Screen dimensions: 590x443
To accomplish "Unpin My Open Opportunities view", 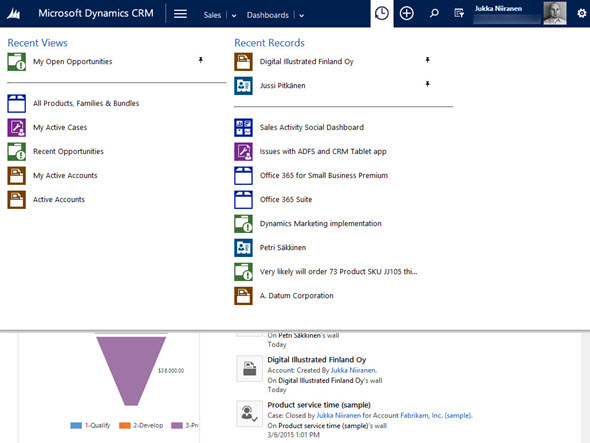I will click(201, 60).
